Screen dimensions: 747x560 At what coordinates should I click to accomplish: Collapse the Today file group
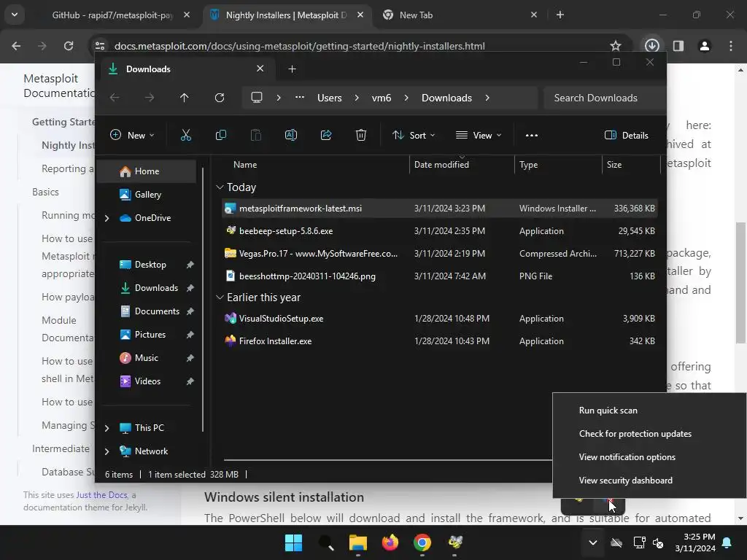point(220,187)
